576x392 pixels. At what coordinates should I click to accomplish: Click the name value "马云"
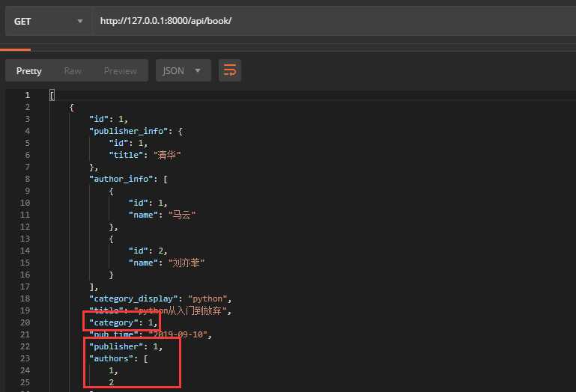click(x=182, y=215)
